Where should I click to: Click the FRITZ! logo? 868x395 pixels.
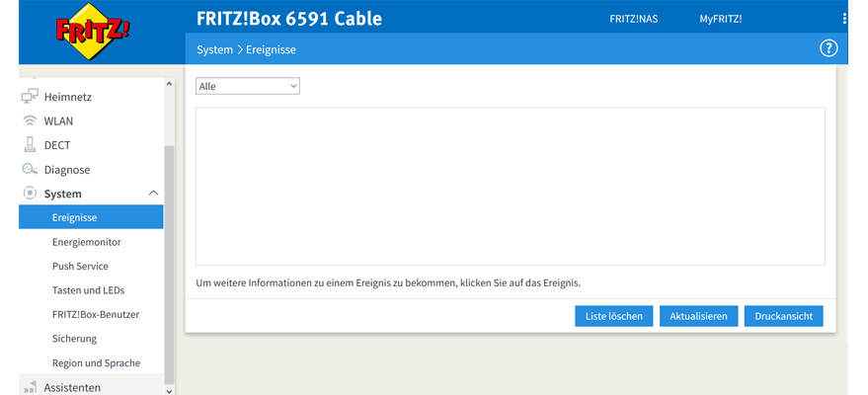tap(93, 31)
